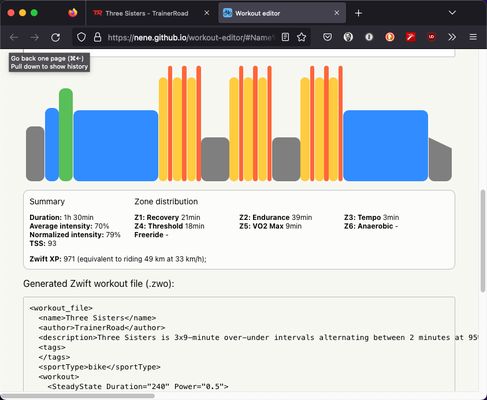Open the shield tracking protection icon

(x=81, y=37)
